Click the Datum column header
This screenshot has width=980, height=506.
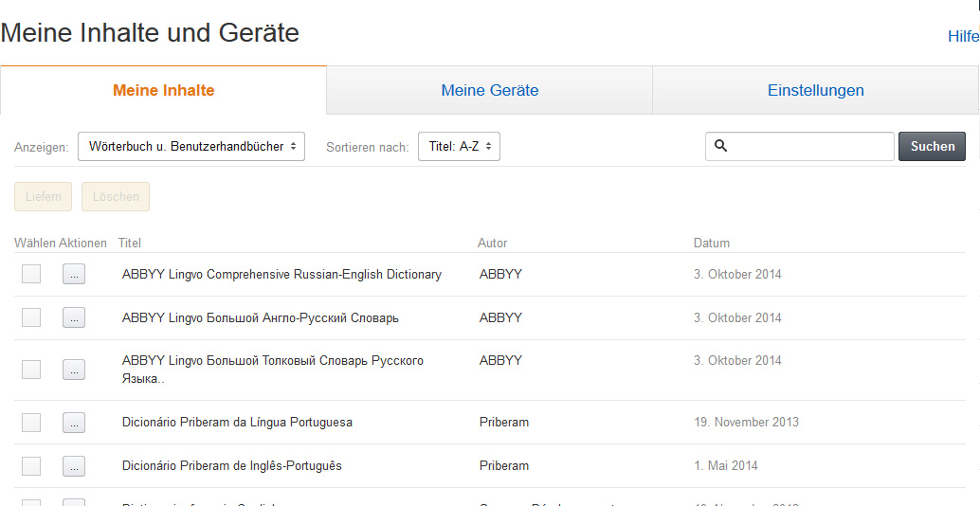(x=711, y=243)
